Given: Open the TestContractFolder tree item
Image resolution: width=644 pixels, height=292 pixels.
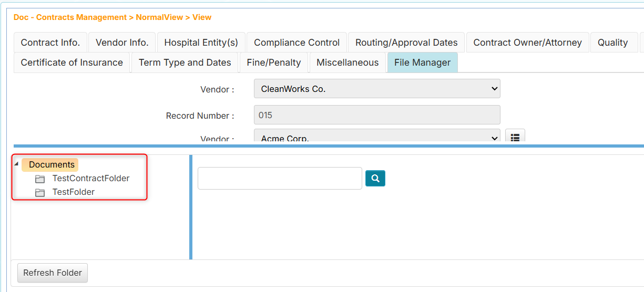Looking at the screenshot, I should click(91, 178).
